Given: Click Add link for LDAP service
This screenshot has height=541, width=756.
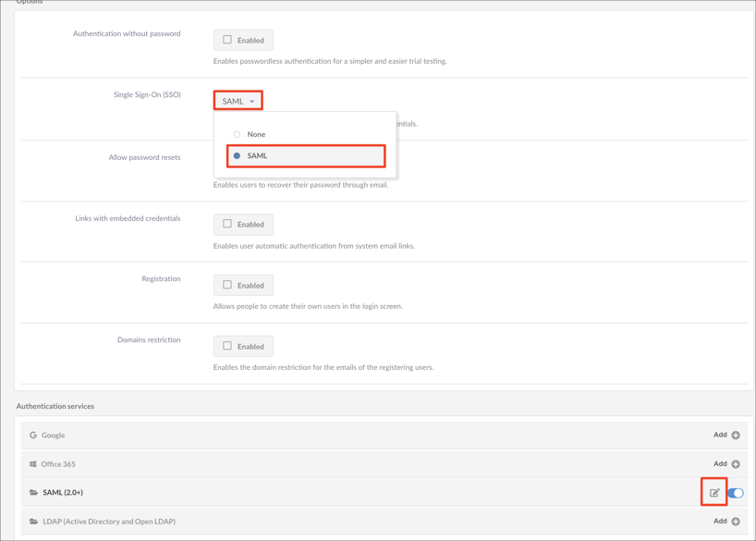Looking at the screenshot, I should tap(720, 522).
